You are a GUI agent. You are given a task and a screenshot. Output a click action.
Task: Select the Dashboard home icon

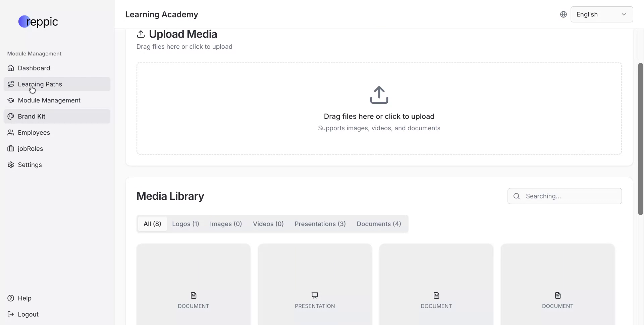pos(11,68)
